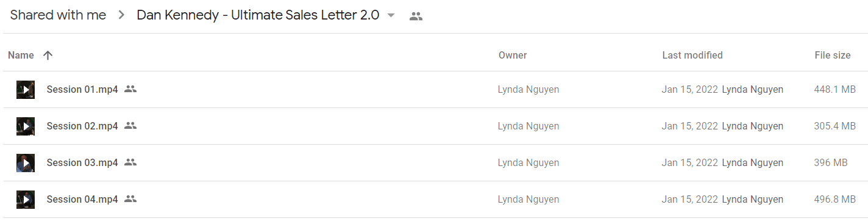This screenshot has height=221, width=868.
Task: Open Dan Kennedy - Ultimate Sales Letter 2.0 folder menu
Action: click(258, 15)
